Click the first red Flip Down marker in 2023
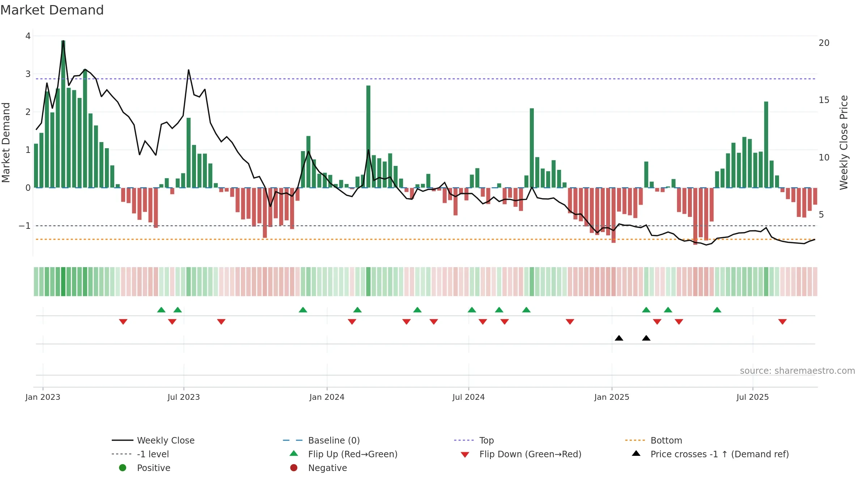The height and width of the screenshot is (488, 868). pyautogui.click(x=123, y=322)
